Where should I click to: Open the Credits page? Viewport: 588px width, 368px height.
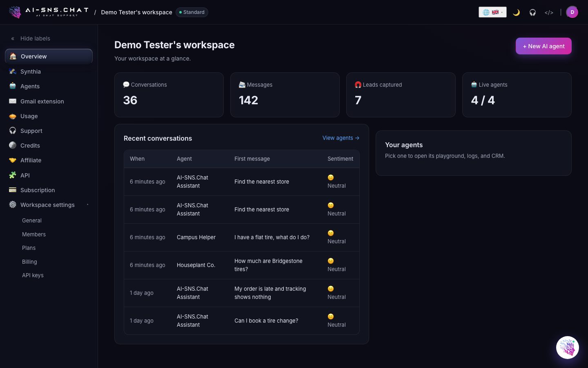click(x=49, y=146)
